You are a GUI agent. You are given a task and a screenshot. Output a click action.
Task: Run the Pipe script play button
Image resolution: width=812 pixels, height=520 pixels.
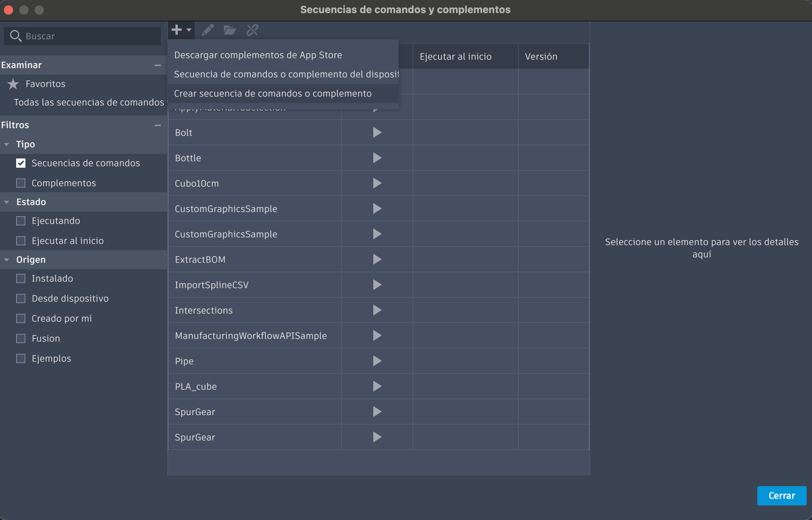[377, 361]
